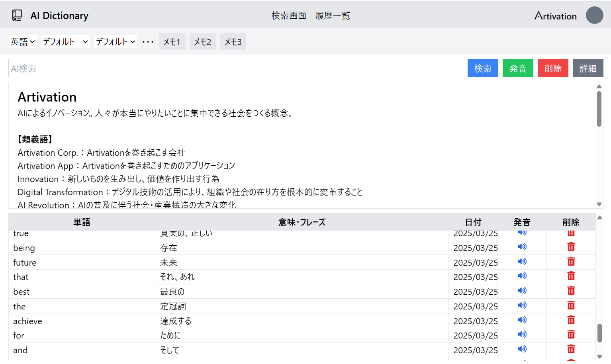Click the 'Innovation' synonym line
This screenshot has width=611, height=364.
(x=118, y=179)
